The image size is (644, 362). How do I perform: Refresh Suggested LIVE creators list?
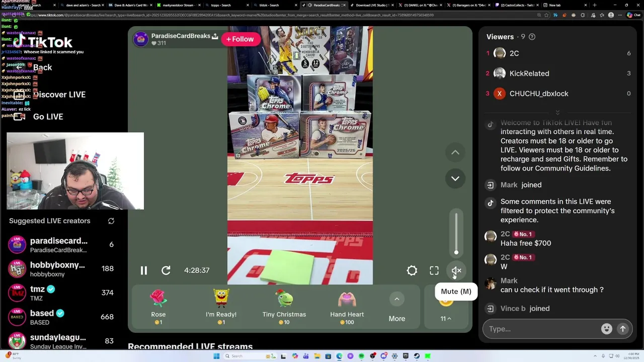click(111, 221)
